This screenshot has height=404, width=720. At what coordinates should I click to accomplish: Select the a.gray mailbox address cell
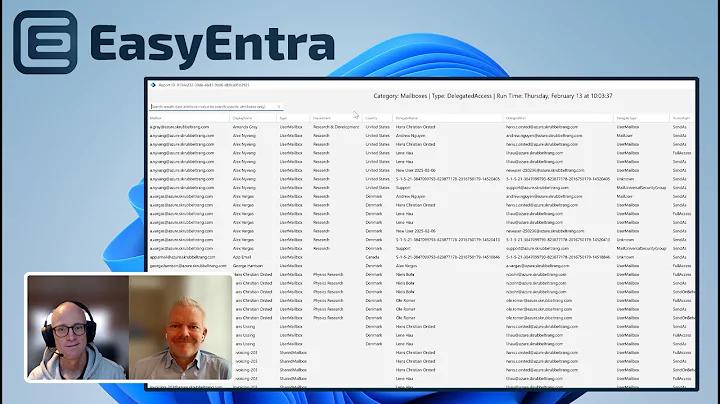pyautogui.click(x=180, y=127)
